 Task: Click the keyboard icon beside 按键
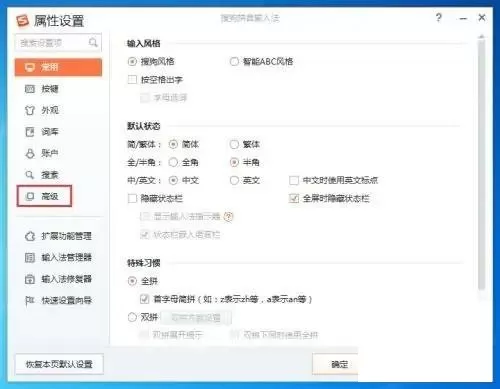tap(30, 89)
